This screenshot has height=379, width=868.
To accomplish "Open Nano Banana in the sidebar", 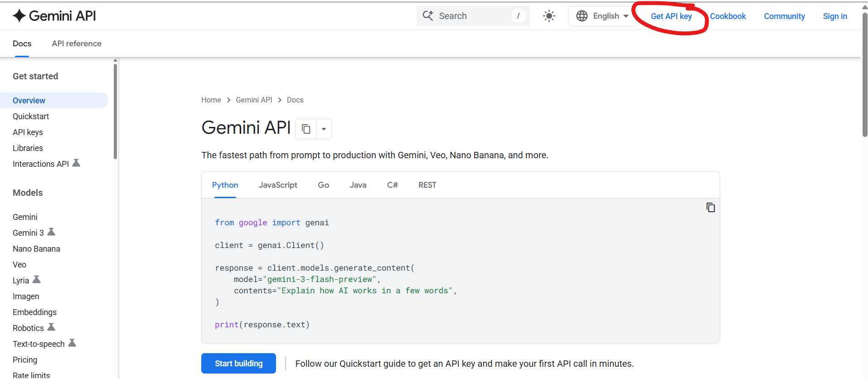I will [x=36, y=249].
